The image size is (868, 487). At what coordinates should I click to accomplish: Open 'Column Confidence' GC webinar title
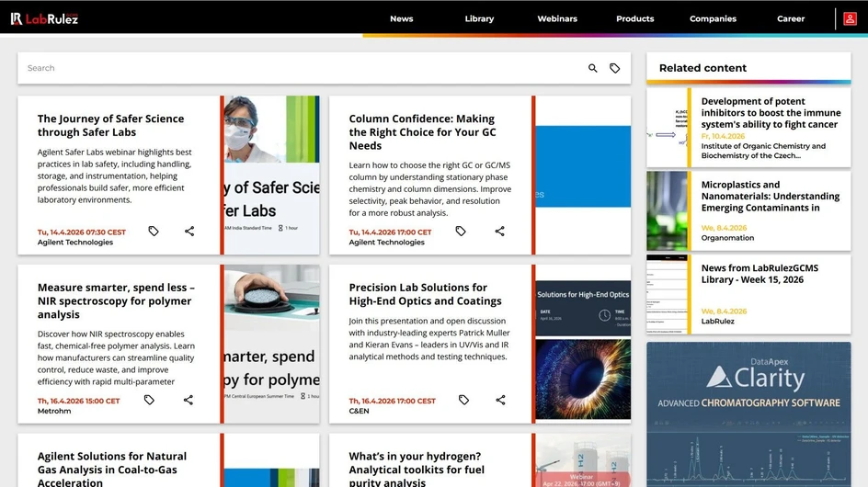(422, 131)
